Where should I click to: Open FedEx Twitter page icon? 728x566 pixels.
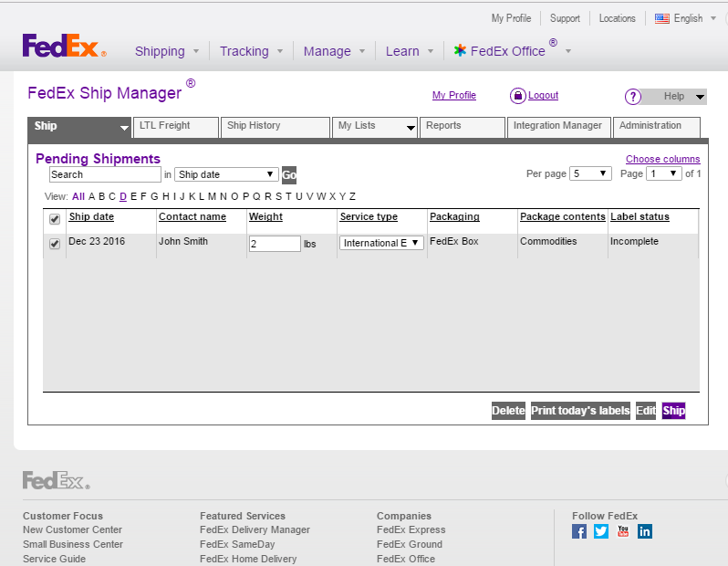[x=601, y=531]
